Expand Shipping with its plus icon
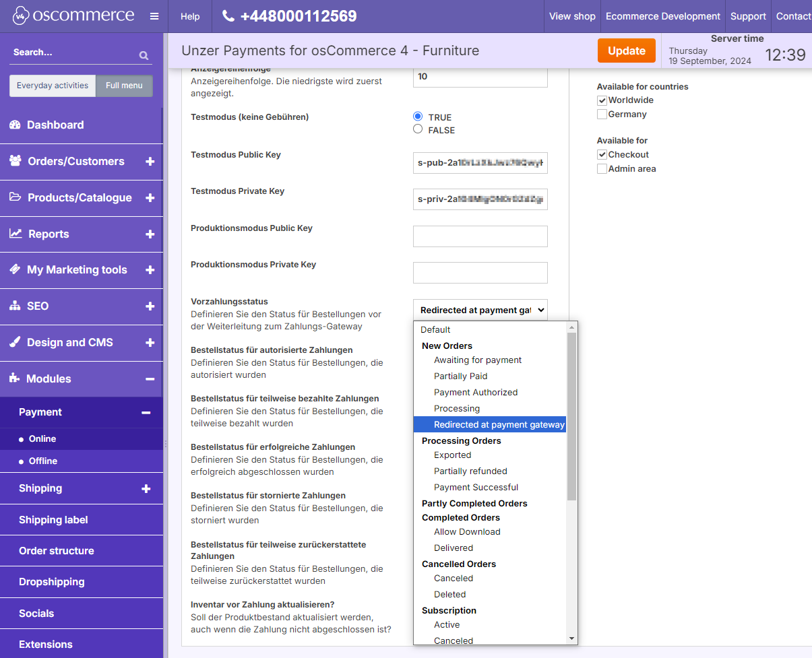Viewport: 812px width, 658px height. pyautogui.click(x=146, y=489)
